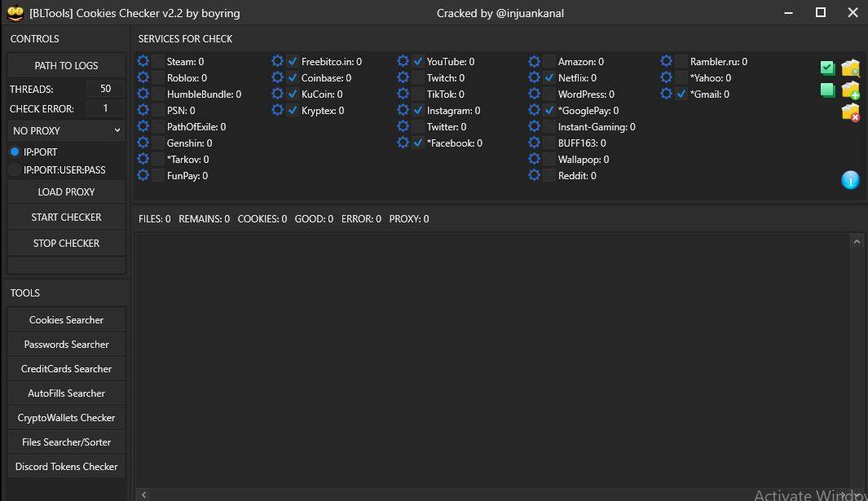Select all services with green check icon

827,68
